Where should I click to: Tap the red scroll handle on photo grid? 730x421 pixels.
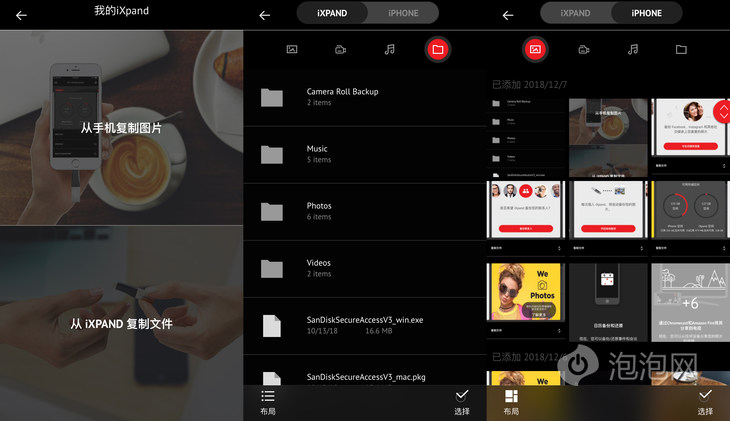point(723,112)
